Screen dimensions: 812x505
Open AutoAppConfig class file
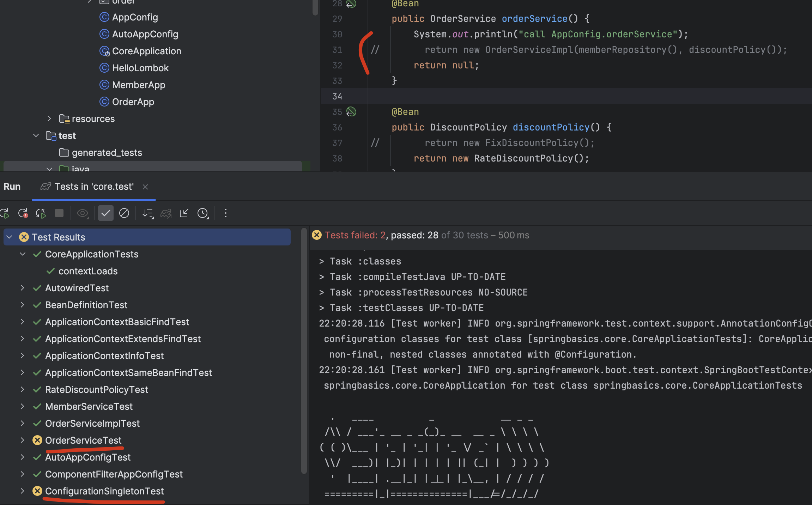[x=145, y=34]
